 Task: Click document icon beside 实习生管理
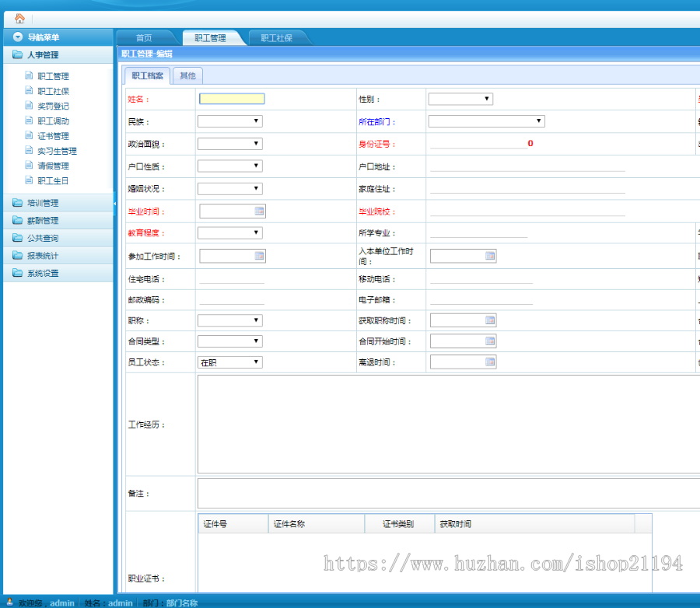[29, 150]
